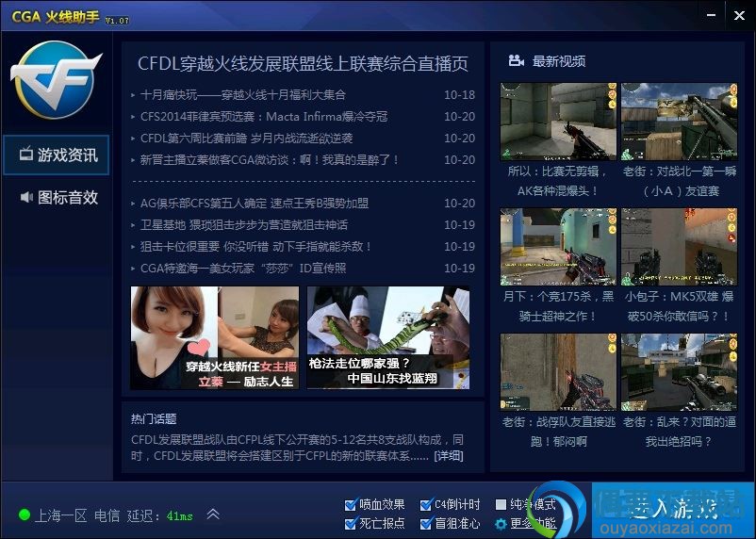Click the video title 骑士超神之作！
Screen dimensions: 756x539
pyautogui.click(x=558, y=317)
